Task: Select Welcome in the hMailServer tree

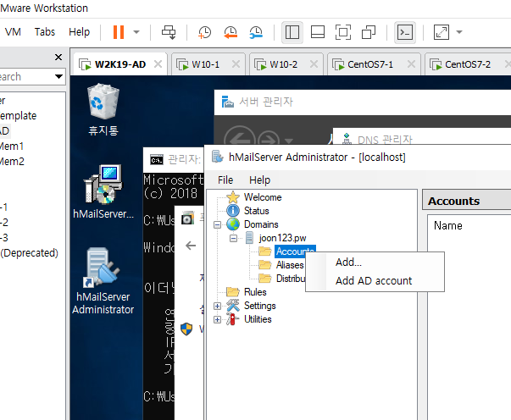Action: (x=263, y=197)
